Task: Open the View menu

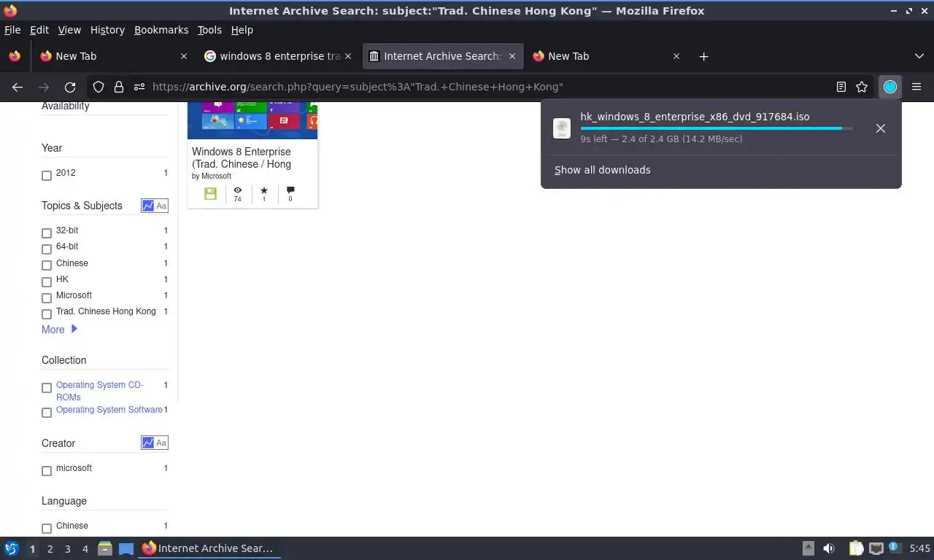Action: click(x=69, y=30)
